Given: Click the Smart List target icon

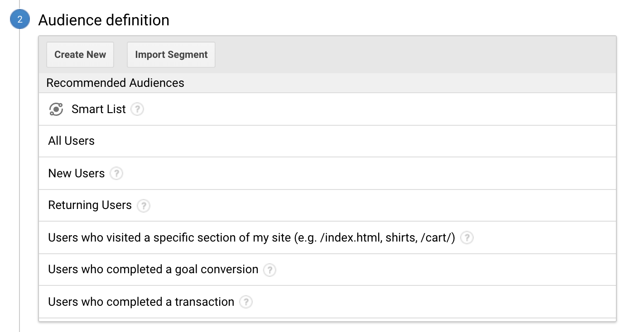Looking at the screenshot, I should coord(56,109).
